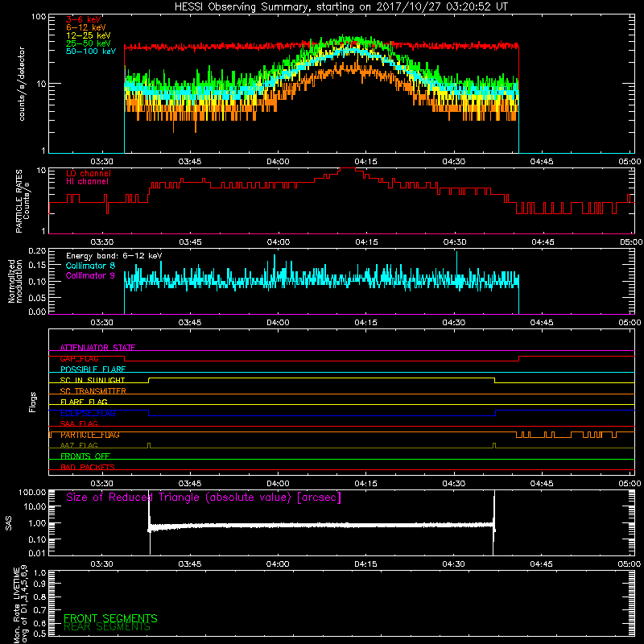This screenshot has height=644, width=644.
Task: Select the 'POSSIBLE_FLARE' flag label
Action: click(93, 369)
